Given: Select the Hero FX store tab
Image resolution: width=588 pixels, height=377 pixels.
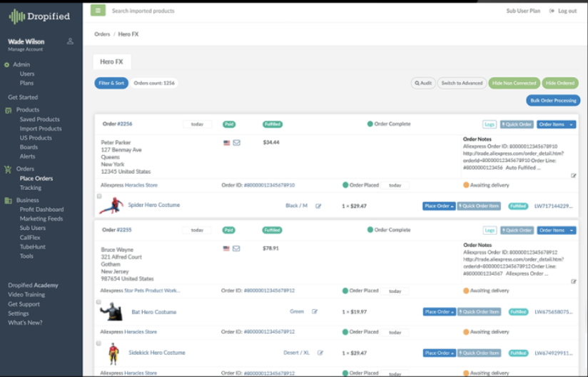Looking at the screenshot, I should click(112, 62).
